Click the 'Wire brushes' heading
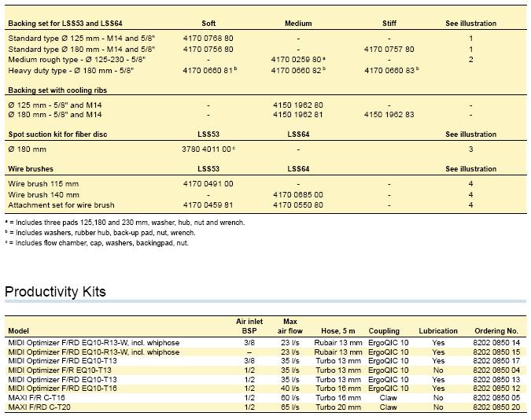Screen dimensions: 531x420 31,169
